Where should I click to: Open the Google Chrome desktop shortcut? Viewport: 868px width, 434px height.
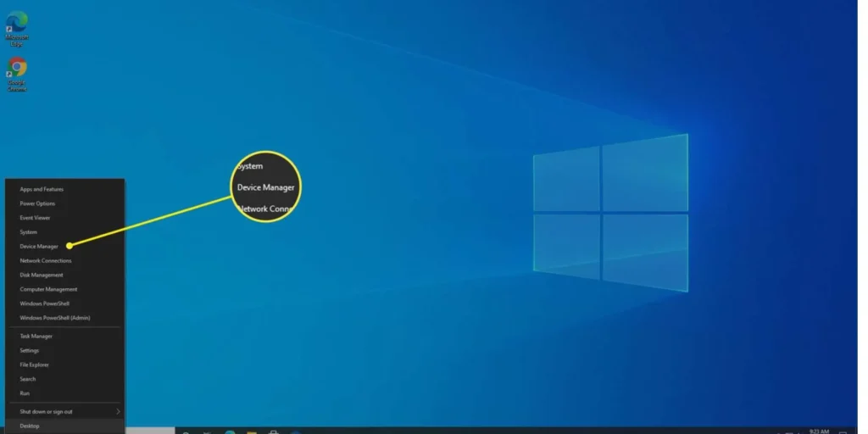[x=17, y=75]
